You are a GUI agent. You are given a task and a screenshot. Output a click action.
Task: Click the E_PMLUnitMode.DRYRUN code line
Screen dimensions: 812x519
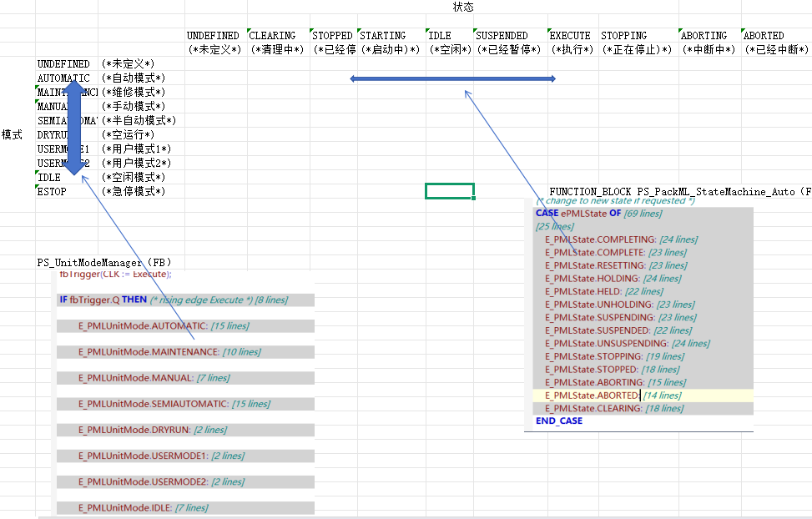tap(185, 430)
